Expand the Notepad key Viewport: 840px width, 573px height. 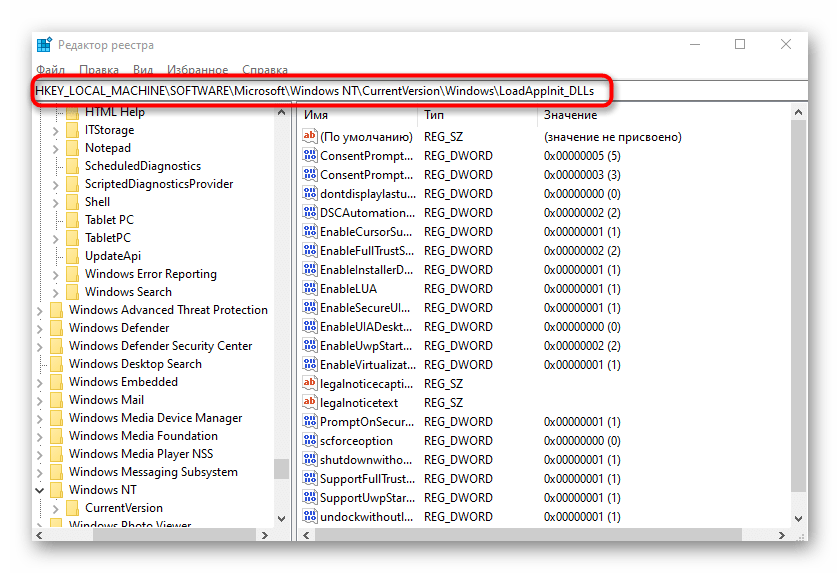[56, 149]
